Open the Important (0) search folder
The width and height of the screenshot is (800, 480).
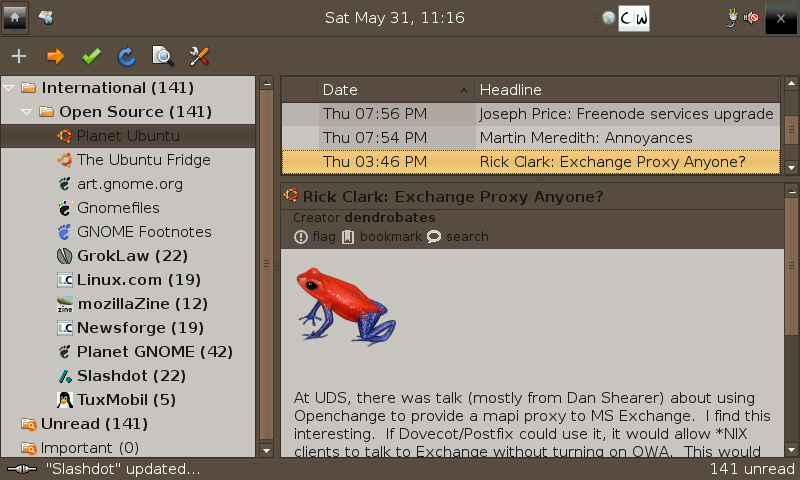128,447
